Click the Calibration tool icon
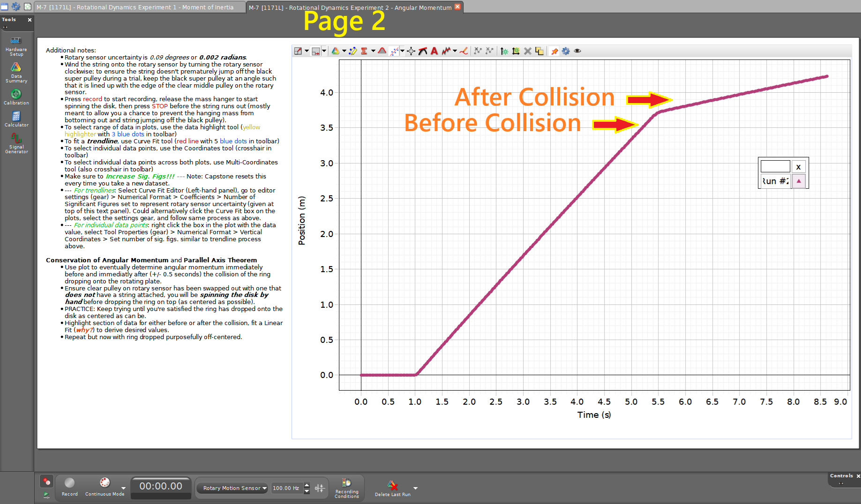The height and width of the screenshot is (504, 861). coord(16,96)
